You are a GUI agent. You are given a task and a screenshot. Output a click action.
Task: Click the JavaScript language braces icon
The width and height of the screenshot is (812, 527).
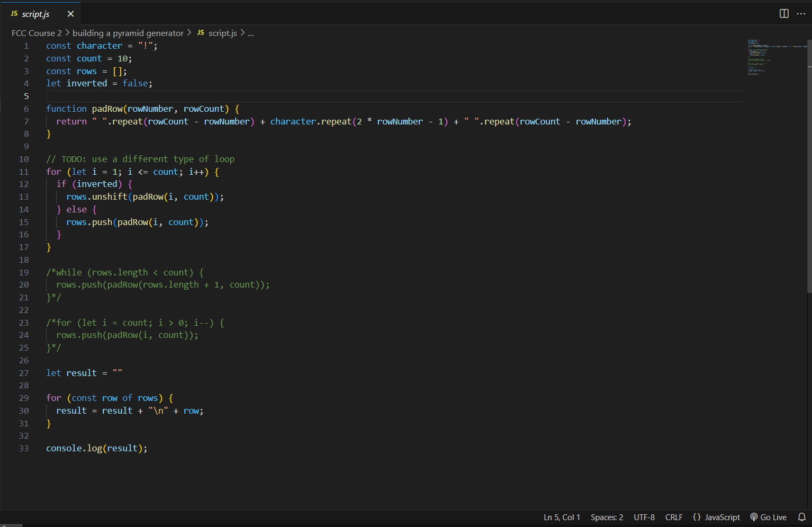click(x=697, y=517)
